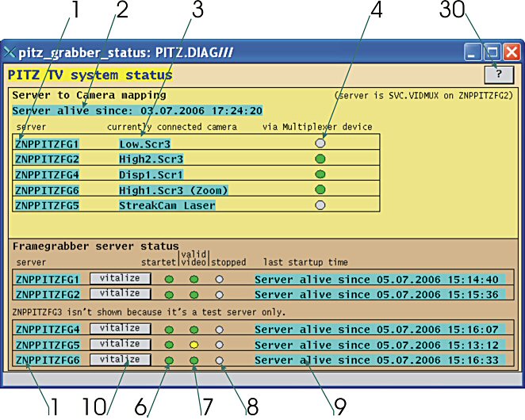The height and width of the screenshot is (420, 525).
Task: Click the started LED of ZNPPITZFG2
Action: [170, 295]
